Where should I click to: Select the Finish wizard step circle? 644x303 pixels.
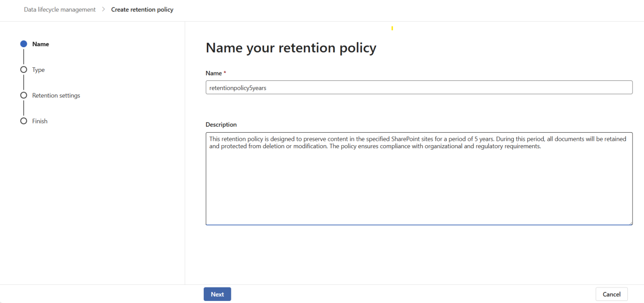coord(23,121)
